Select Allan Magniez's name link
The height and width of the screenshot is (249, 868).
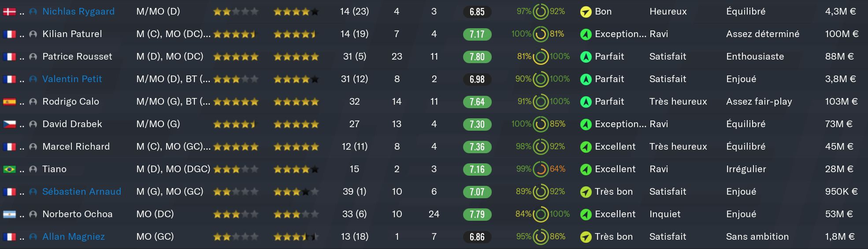tap(74, 237)
